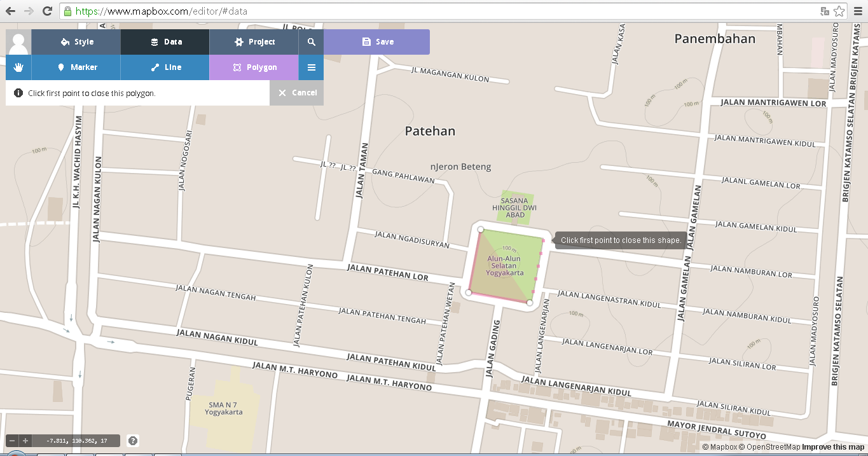
Task: Click the coordinates display bar
Action: point(76,440)
